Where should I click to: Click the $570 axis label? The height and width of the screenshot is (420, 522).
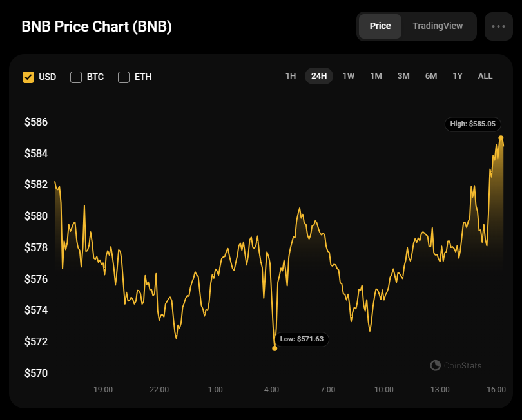pos(36,373)
